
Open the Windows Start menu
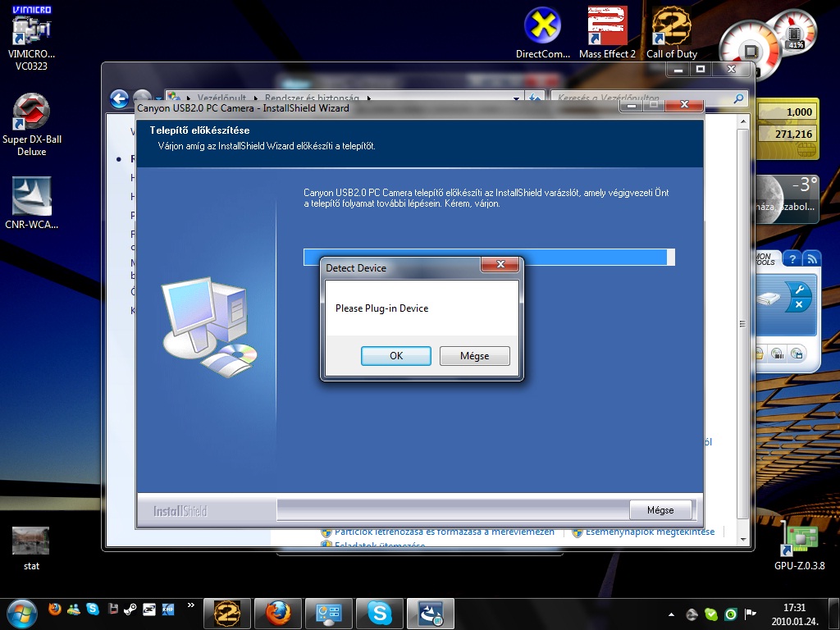(x=22, y=614)
